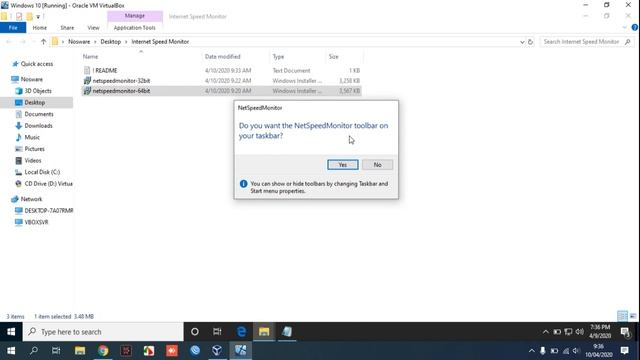The width and height of the screenshot is (640, 360).
Task: Click the Properties icon in Quick Access Toolbar
Action: (19, 17)
